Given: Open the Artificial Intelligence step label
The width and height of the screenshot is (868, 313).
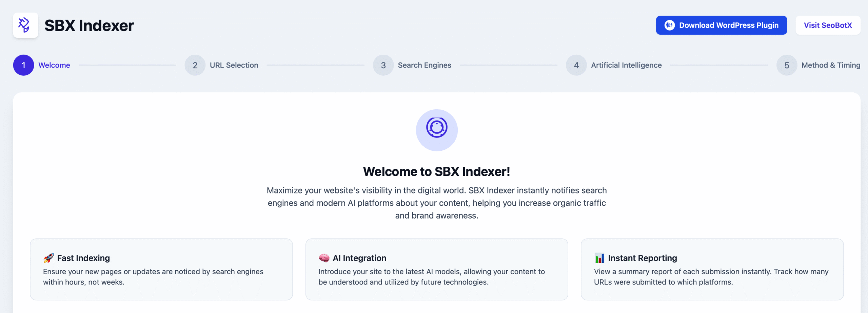Looking at the screenshot, I should click(x=626, y=65).
